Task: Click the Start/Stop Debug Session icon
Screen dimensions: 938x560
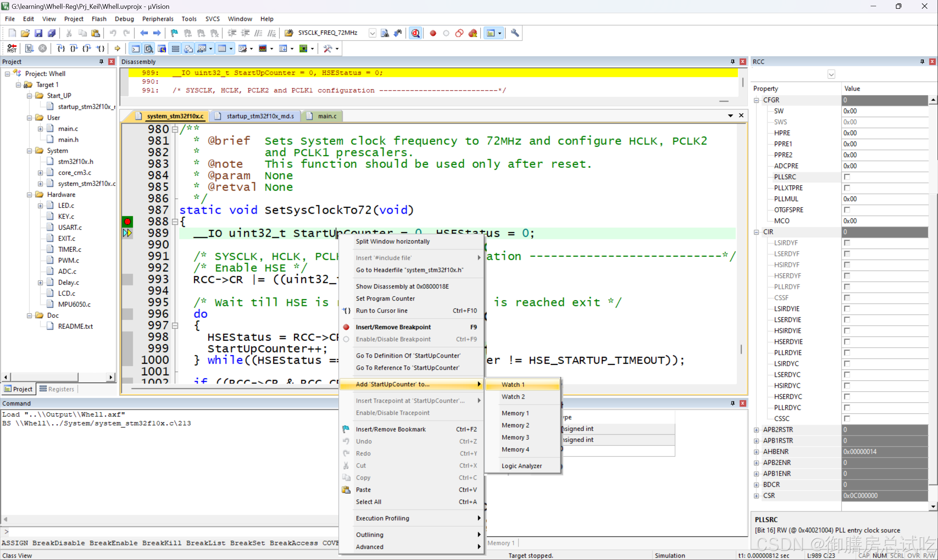Action: pyautogui.click(x=415, y=33)
